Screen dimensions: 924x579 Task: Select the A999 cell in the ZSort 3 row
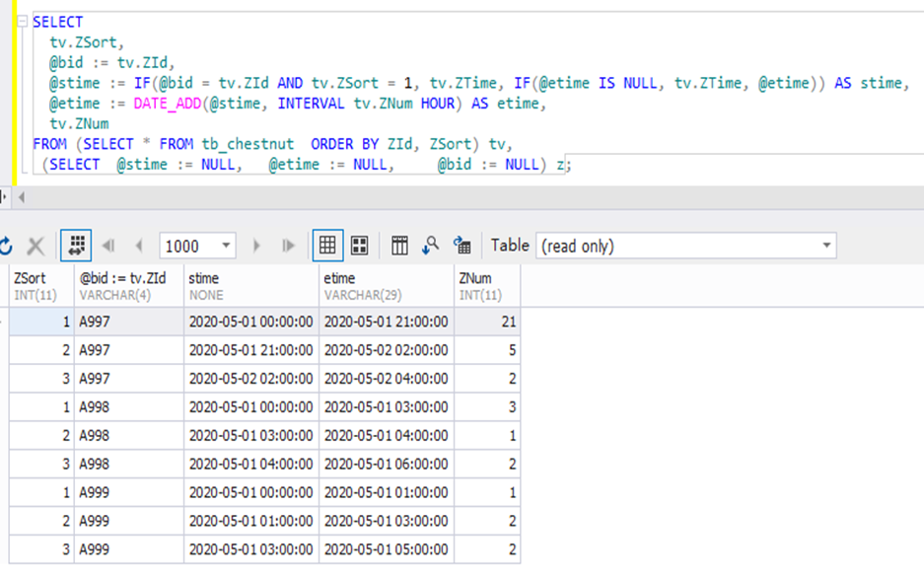click(x=129, y=549)
